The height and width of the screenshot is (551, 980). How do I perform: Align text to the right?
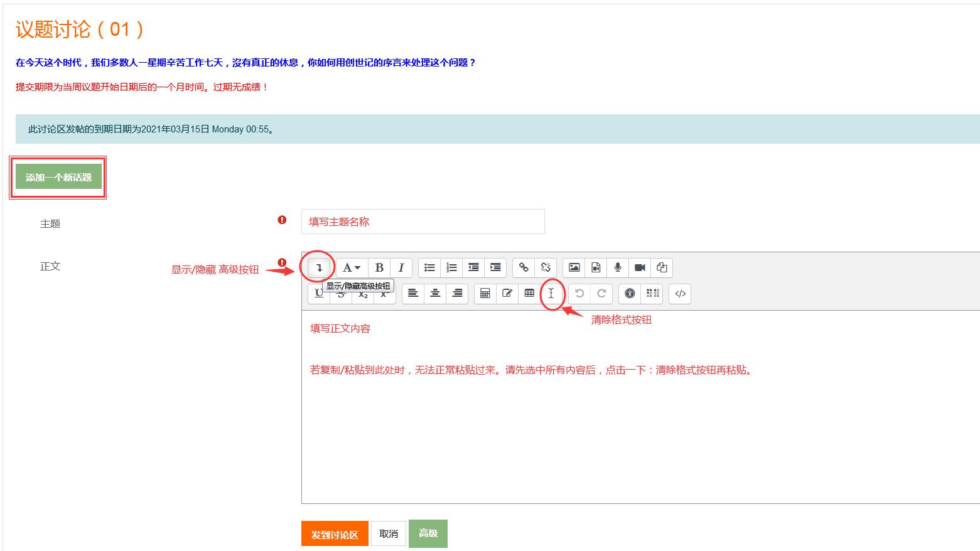(457, 293)
